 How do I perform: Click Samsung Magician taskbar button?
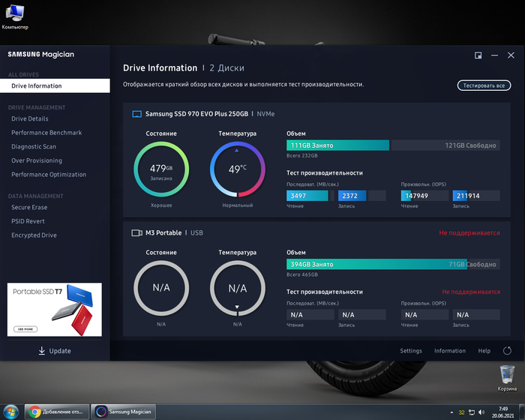[123, 412]
